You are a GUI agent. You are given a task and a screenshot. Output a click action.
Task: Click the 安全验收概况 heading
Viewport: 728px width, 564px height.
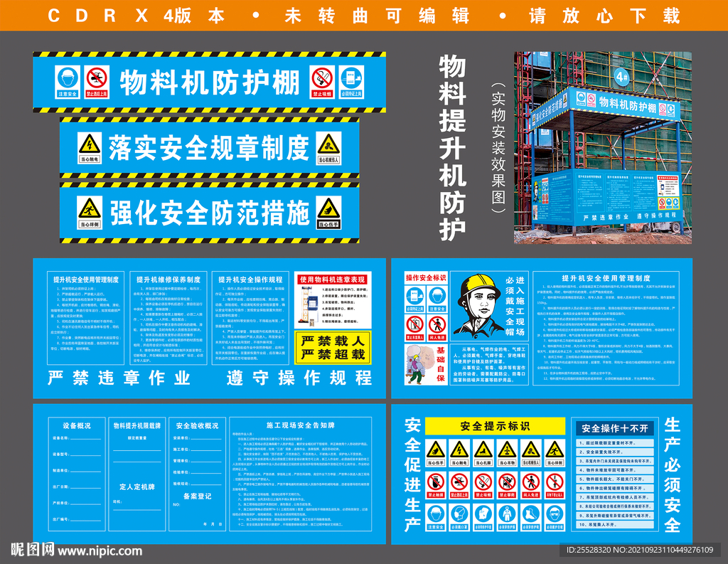pos(197,425)
